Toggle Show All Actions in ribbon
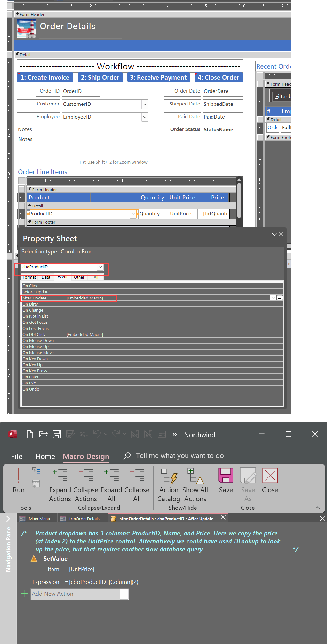Screen dimensions: 327x644 point(195,485)
